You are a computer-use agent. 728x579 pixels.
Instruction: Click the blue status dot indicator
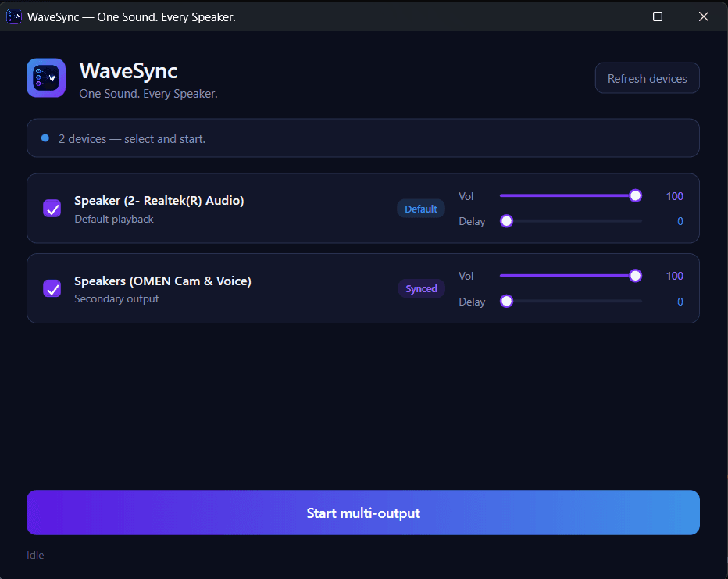45,138
